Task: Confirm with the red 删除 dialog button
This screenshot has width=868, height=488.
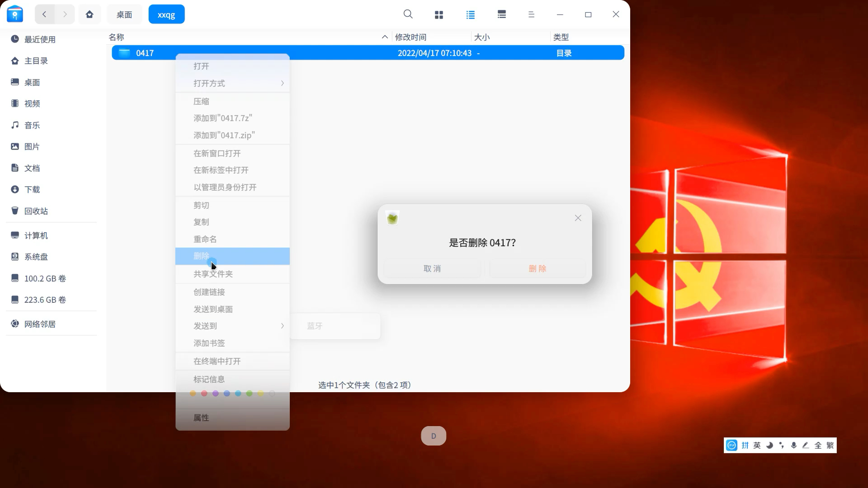Action: coord(538,268)
